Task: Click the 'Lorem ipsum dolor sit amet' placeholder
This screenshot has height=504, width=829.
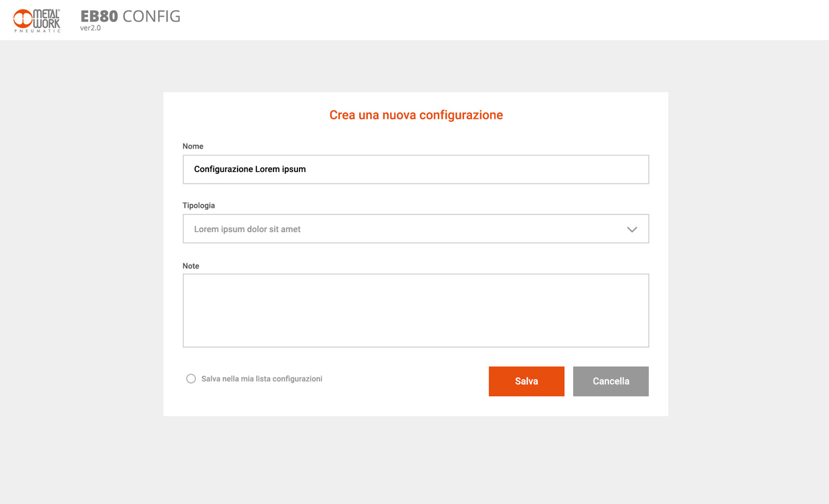Action: click(x=247, y=229)
